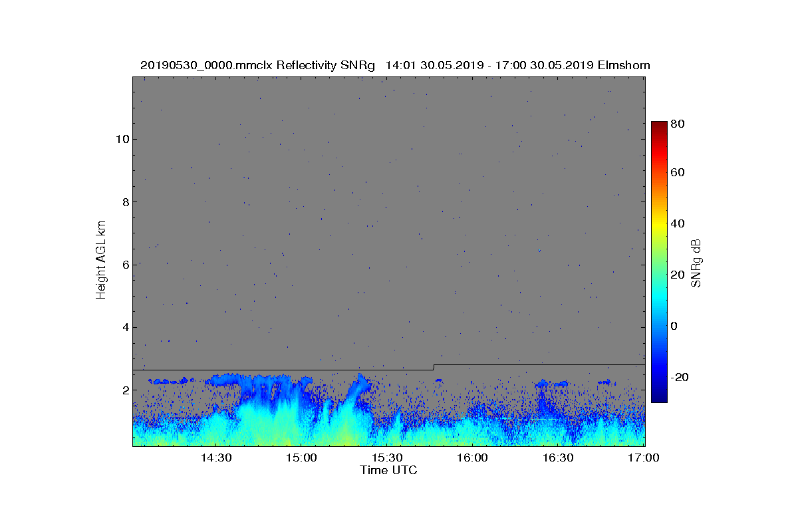The height and width of the screenshot is (532, 798).
Task: Click the colorbar value 40
Action: click(678, 223)
